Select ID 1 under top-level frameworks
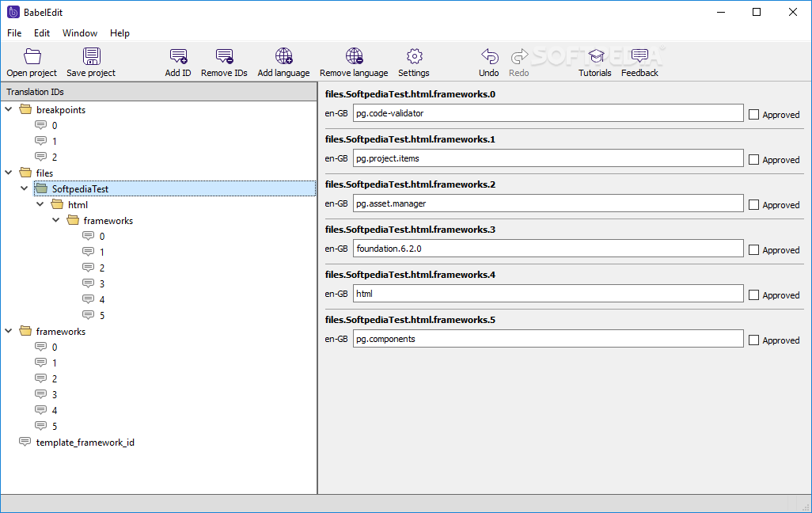The width and height of the screenshot is (812, 513). (x=55, y=363)
